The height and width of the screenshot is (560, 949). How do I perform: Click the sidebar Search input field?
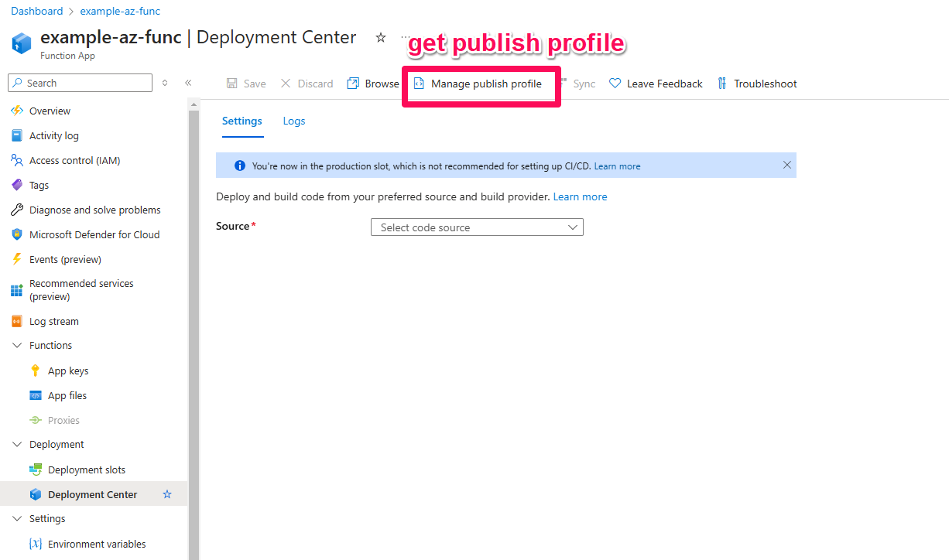[81, 83]
